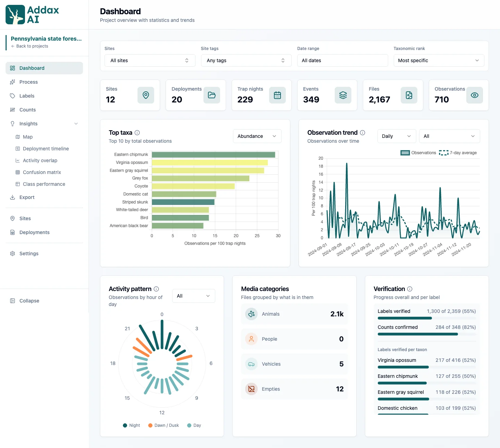The height and width of the screenshot is (448, 500).
Task: Open the Dashboard menu item
Action: pos(44,68)
